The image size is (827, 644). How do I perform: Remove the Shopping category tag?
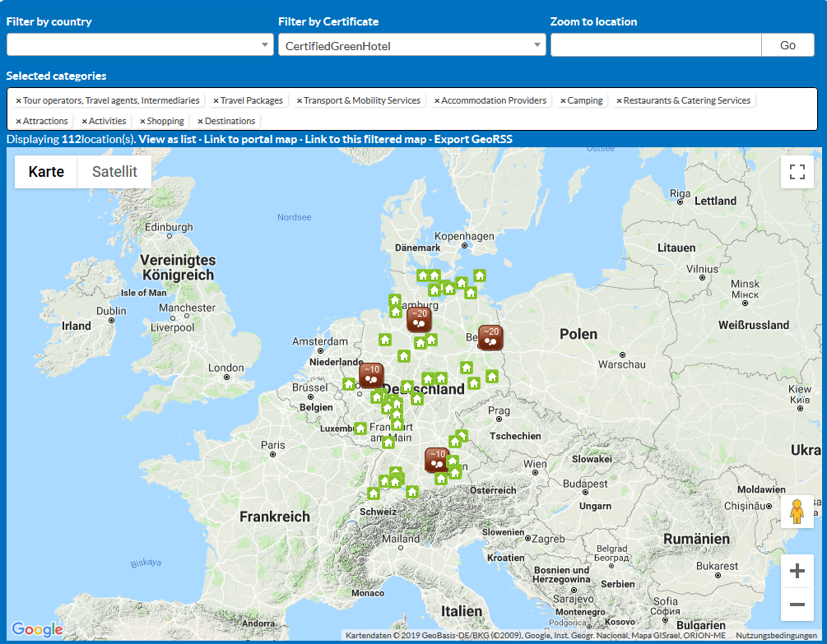[142, 121]
